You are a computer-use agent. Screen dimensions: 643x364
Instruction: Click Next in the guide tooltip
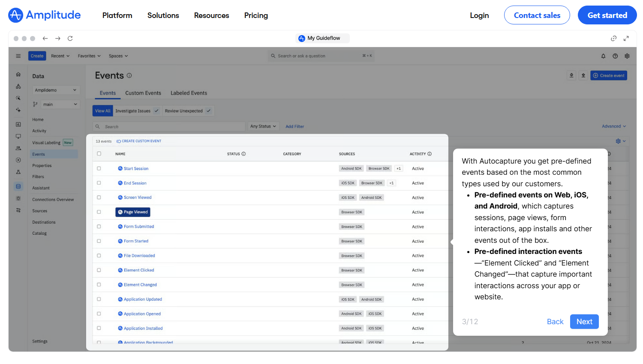(x=584, y=322)
